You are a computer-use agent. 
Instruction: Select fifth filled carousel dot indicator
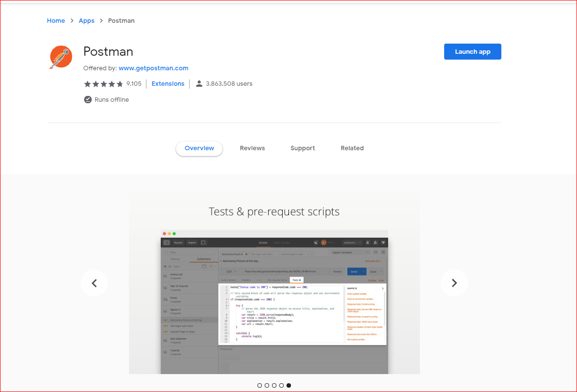pyautogui.click(x=289, y=385)
